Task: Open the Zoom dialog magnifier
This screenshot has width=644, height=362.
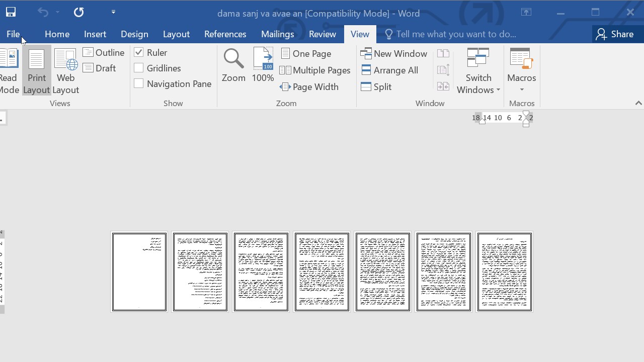Action: pos(233,65)
